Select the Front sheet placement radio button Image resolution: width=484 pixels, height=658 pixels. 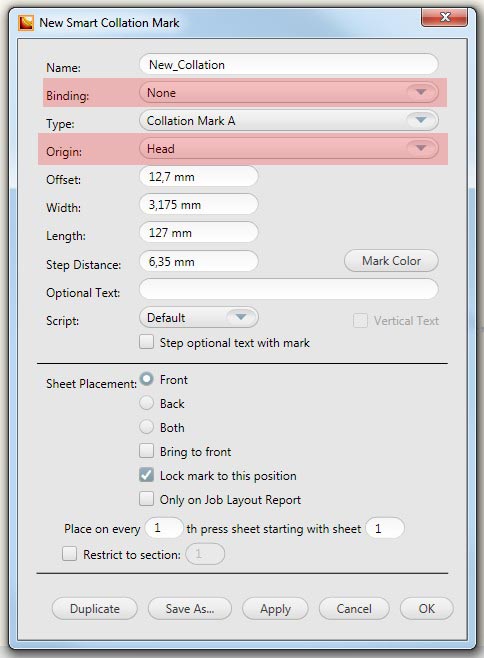[147, 379]
